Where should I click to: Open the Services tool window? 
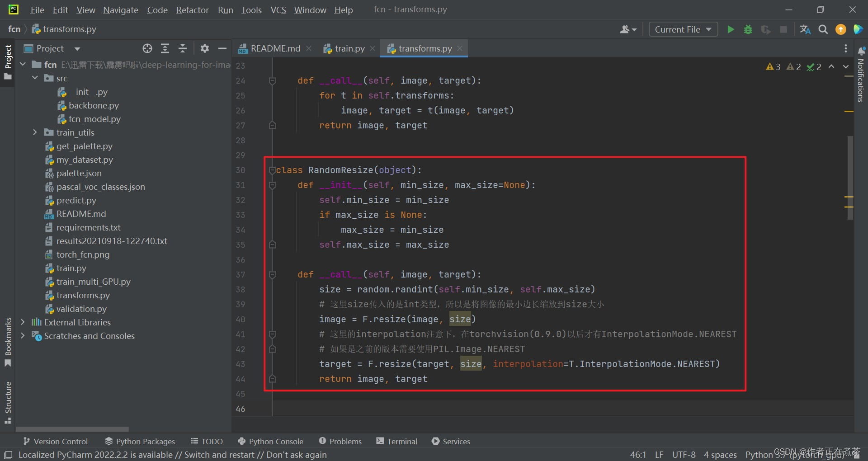point(451,442)
